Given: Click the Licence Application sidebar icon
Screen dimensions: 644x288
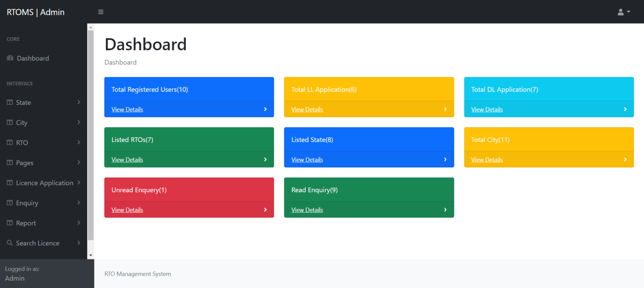Looking at the screenshot, I should [9, 183].
